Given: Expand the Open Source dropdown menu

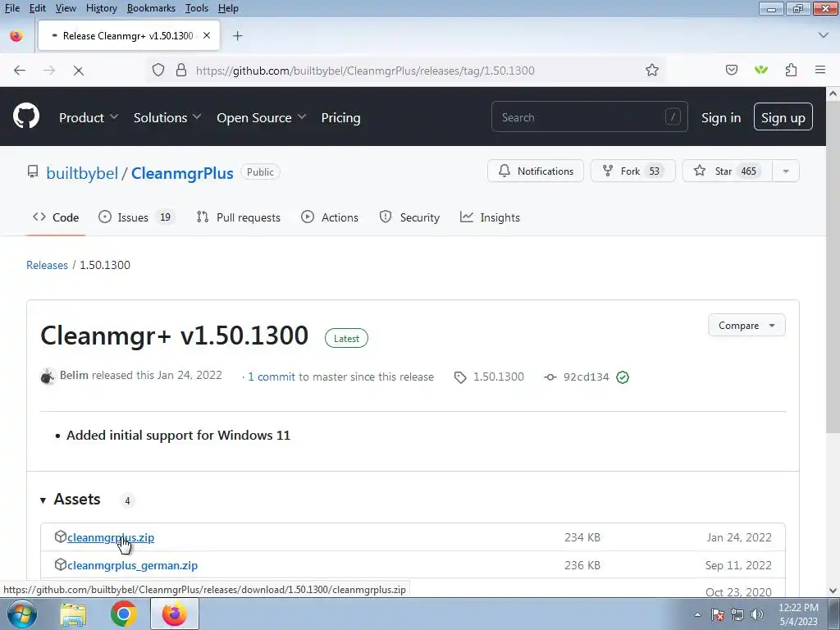Looking at the screenshot, I should pos(262,118).
